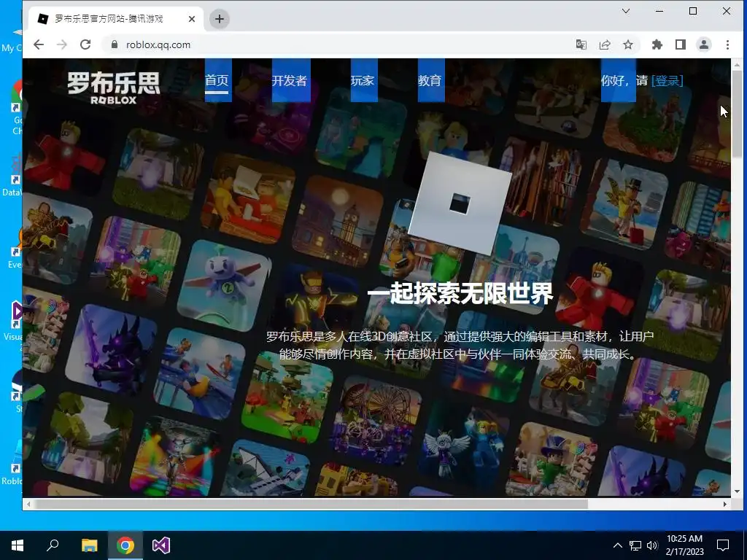Click the forward navigation arrow

click(62, 44)
